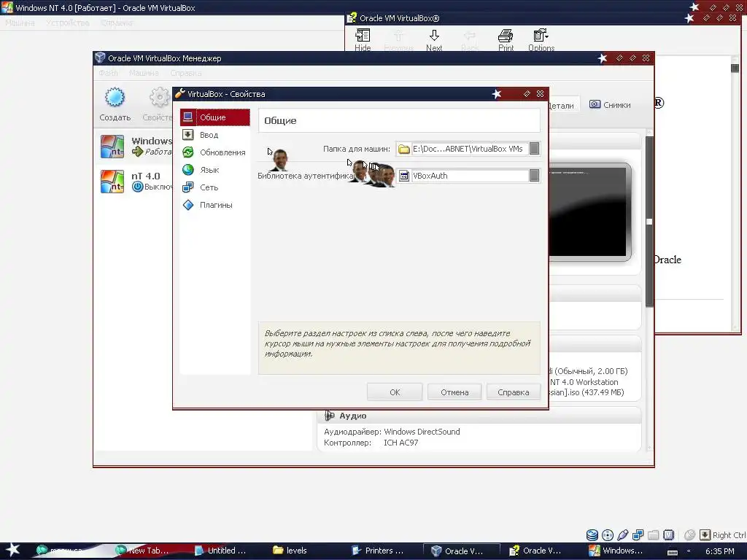Expand hidden tray icons chevron
The image size is (747, 560).
coord(689,551)
